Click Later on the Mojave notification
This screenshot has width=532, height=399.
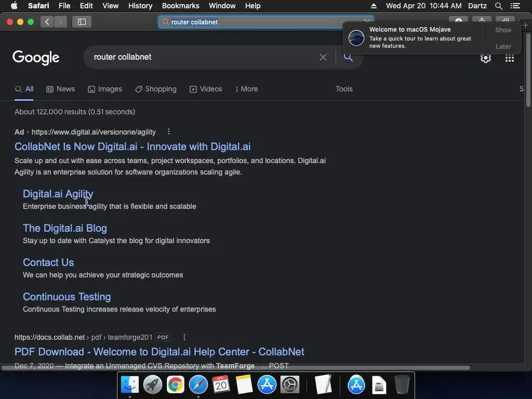(x=503, y=46)
